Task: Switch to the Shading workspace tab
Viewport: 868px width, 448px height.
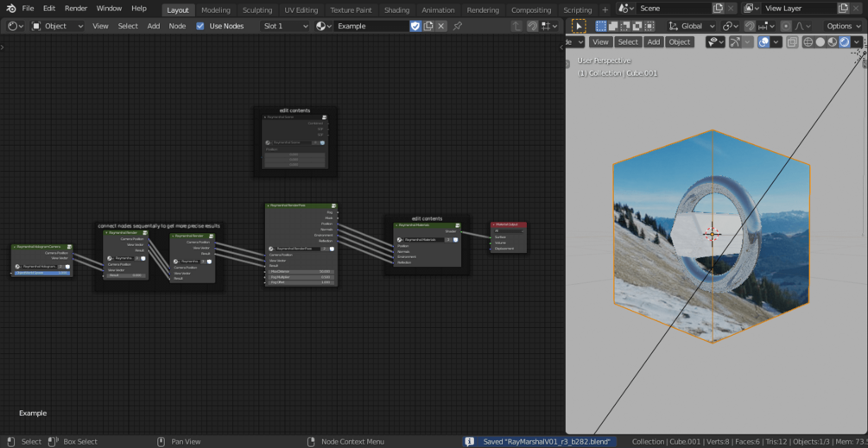Action: click(x=396, y=9)
